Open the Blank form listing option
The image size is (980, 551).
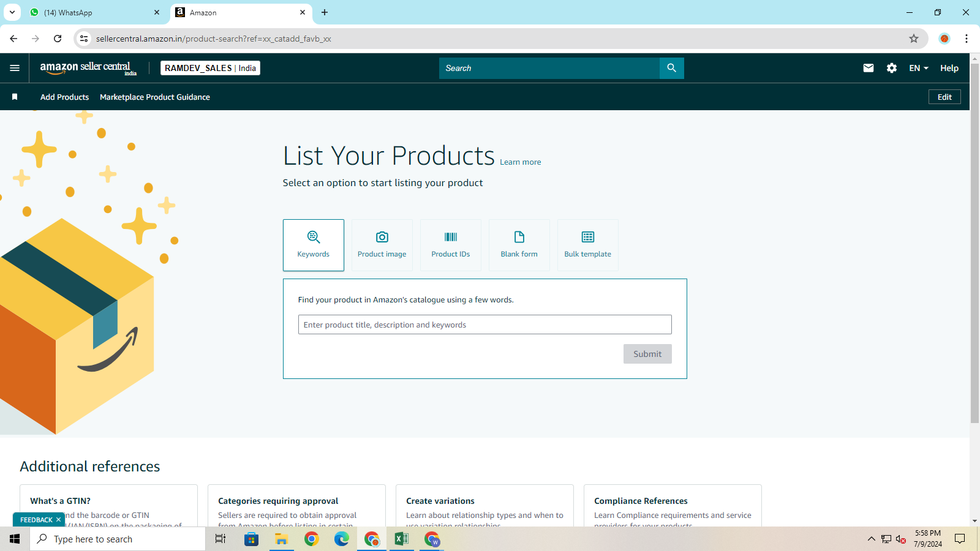[519, 245]
